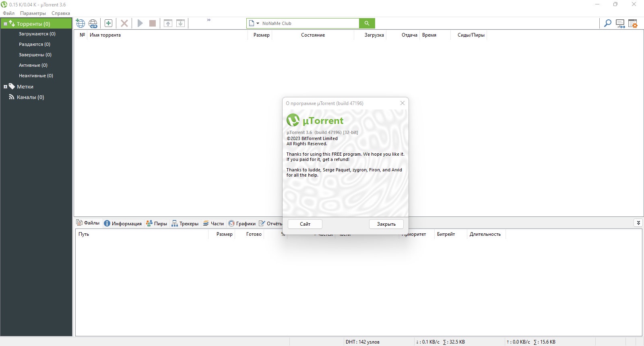Viewport: 644px width, 346px height.
Task: Select Активные (0) in sidebar
Action: click(33, 65)
